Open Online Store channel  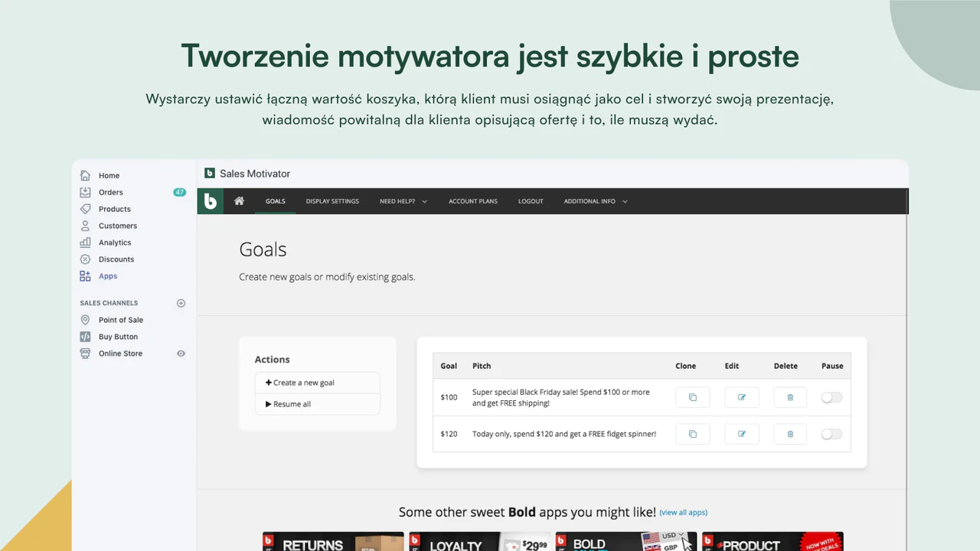[x=120, y=354]
